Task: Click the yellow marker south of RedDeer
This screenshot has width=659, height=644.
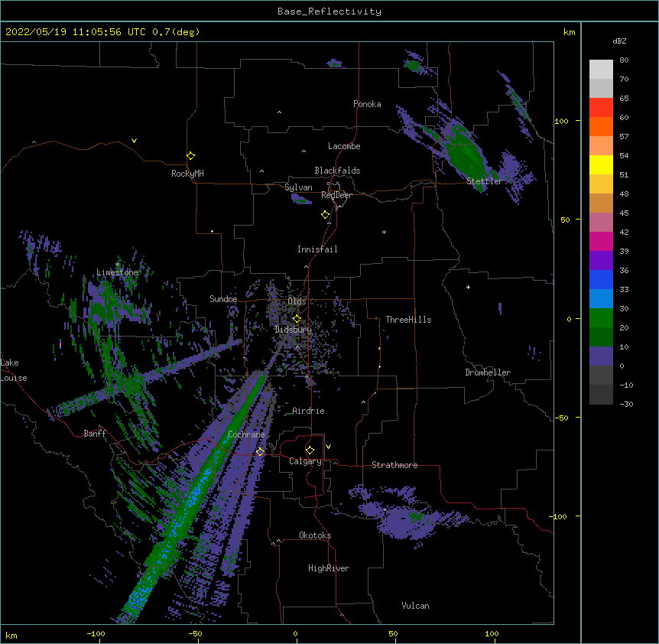Action: pyautogui.click(x=325, y=215)
